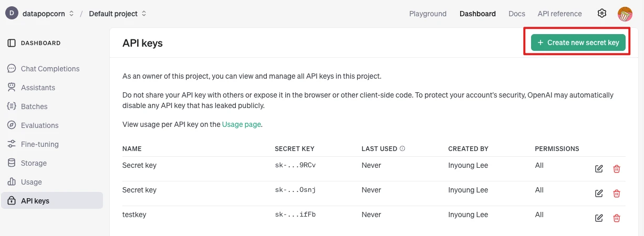This screenshot has width=644, height=236.
Task: Delete the sk-...9RCv secret key
Action: click(x=617, y=169)
